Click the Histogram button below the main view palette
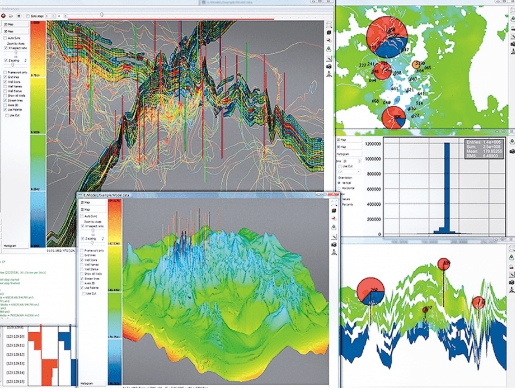The width and height of the screenshot is (515, 390). [x=10, y=246]
